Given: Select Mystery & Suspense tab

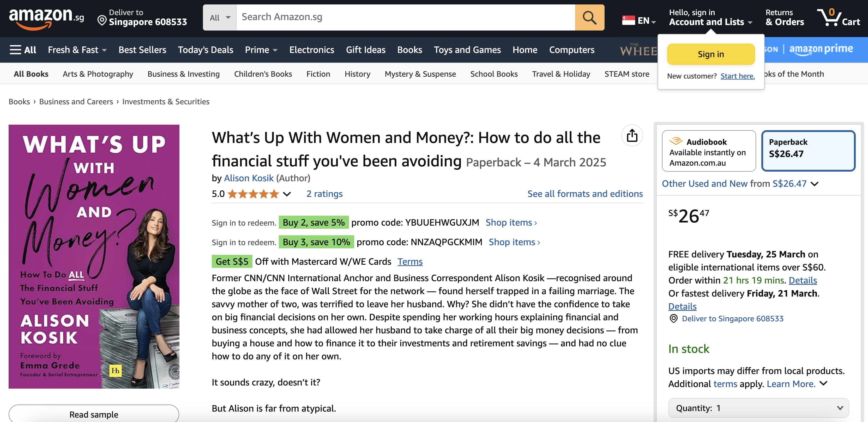Looking at the screenshot, I should coord(420,74).
